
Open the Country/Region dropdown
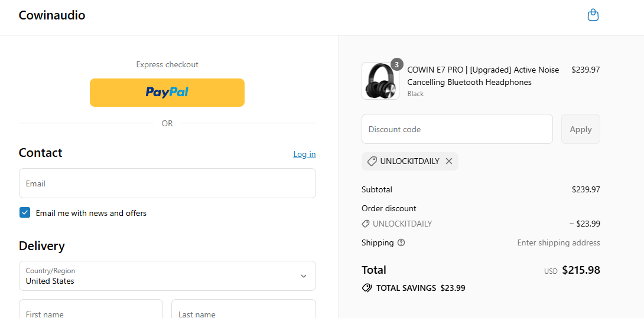pyautogui.click(x=167, y=276)
